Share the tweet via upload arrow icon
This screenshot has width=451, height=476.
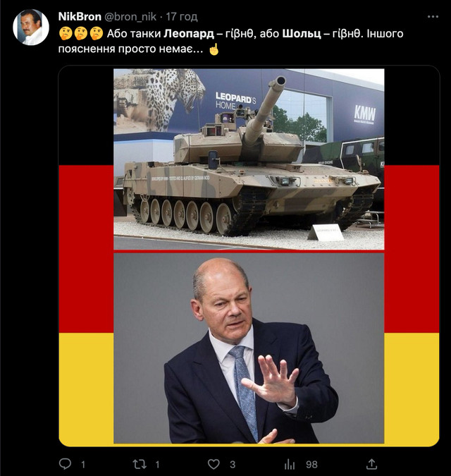click(x=371, y=463)
